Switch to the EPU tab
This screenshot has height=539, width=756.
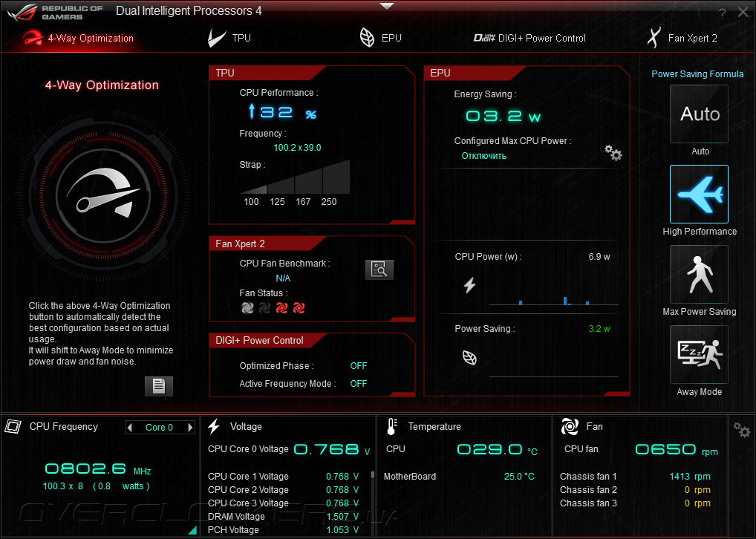click(381, 38)
